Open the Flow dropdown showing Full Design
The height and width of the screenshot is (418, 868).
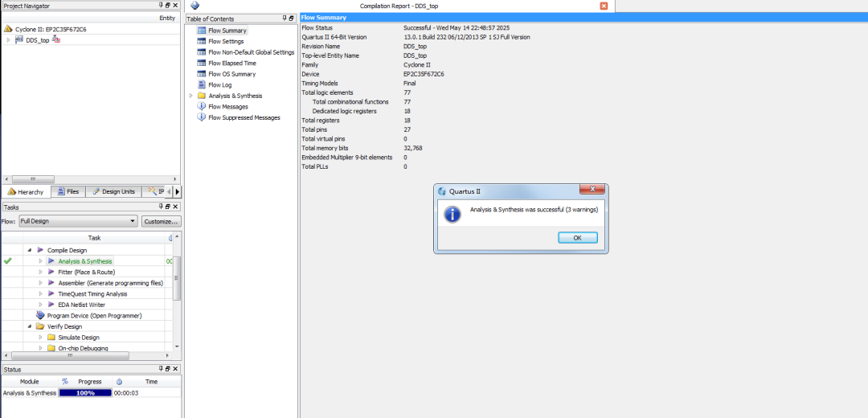[78, 221]
